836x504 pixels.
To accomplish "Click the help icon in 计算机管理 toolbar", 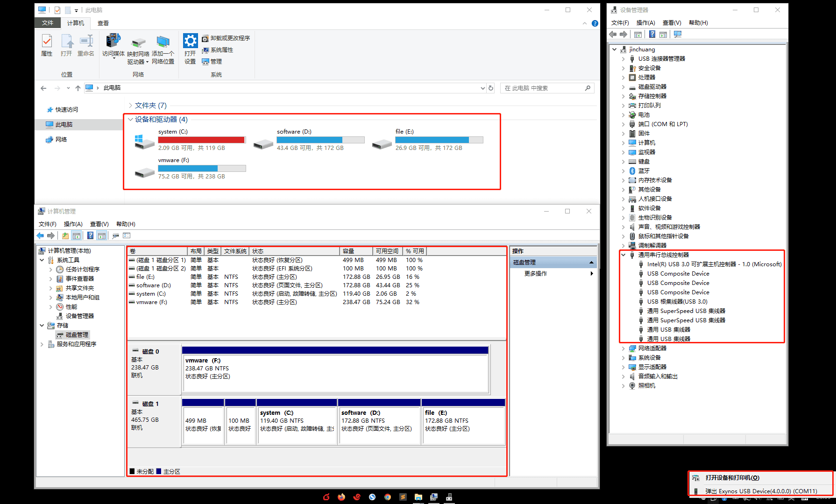I will [x=90, y=236].
